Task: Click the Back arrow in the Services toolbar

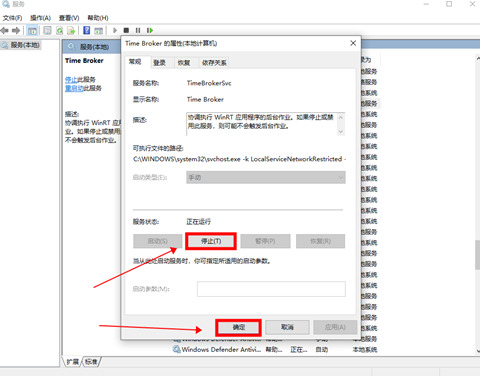Action: [x=5, y=31]
